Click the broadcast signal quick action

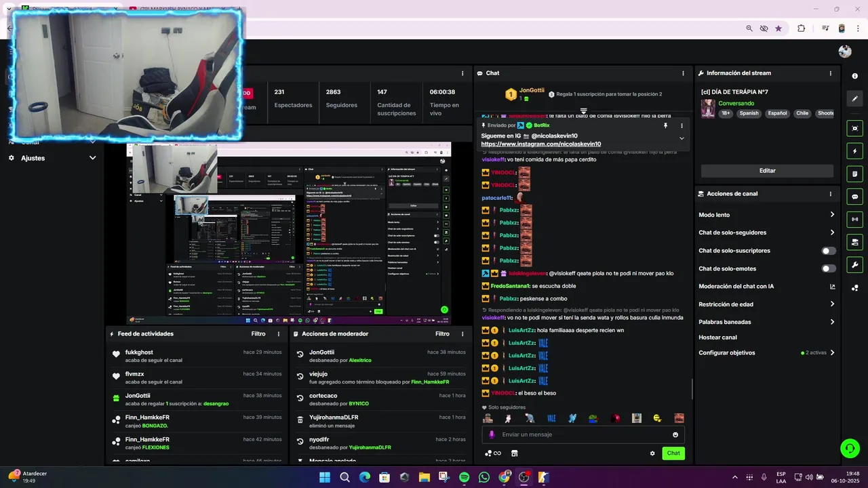pyautogui.click(x=854, y=219)
